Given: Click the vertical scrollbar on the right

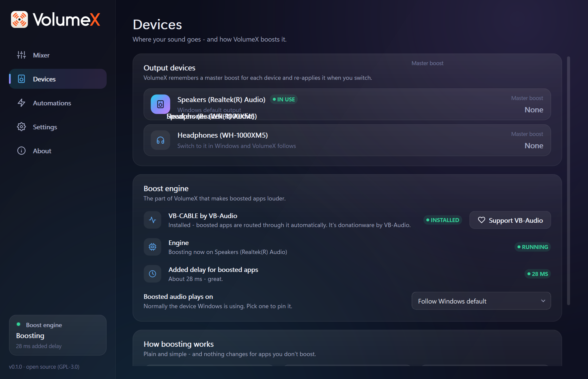Looking at the screenshot, I should tap(568, 181).
